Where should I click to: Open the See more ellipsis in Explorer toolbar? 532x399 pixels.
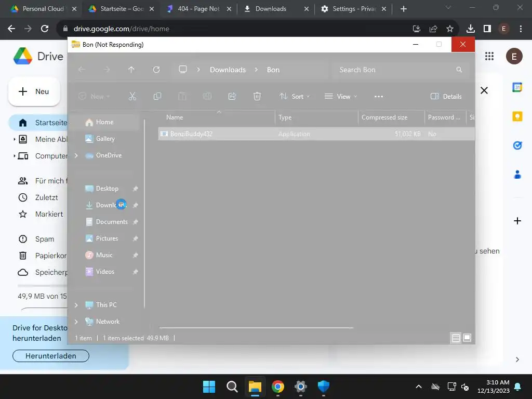379,96
